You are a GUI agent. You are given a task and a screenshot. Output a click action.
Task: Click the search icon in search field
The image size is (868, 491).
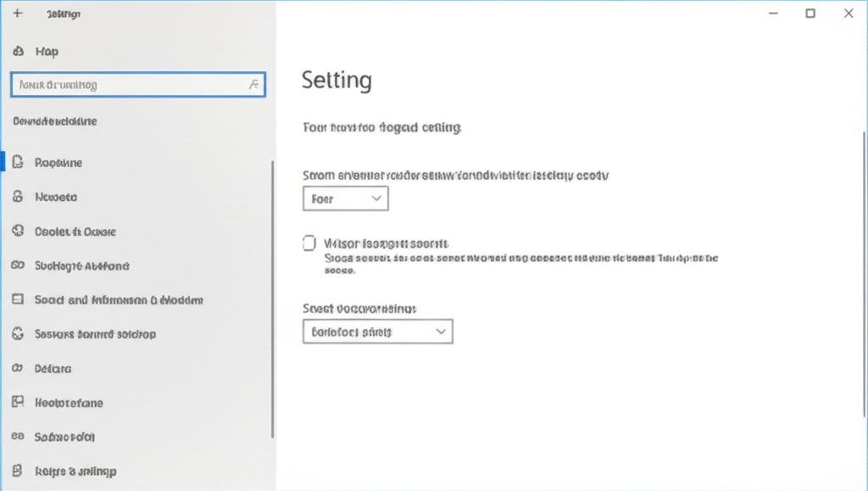(253, 84)
